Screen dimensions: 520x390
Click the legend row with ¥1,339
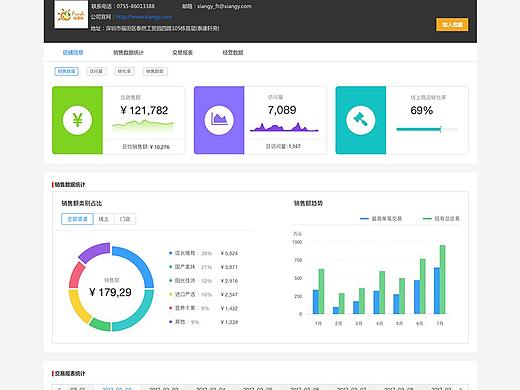click(203, 322)
